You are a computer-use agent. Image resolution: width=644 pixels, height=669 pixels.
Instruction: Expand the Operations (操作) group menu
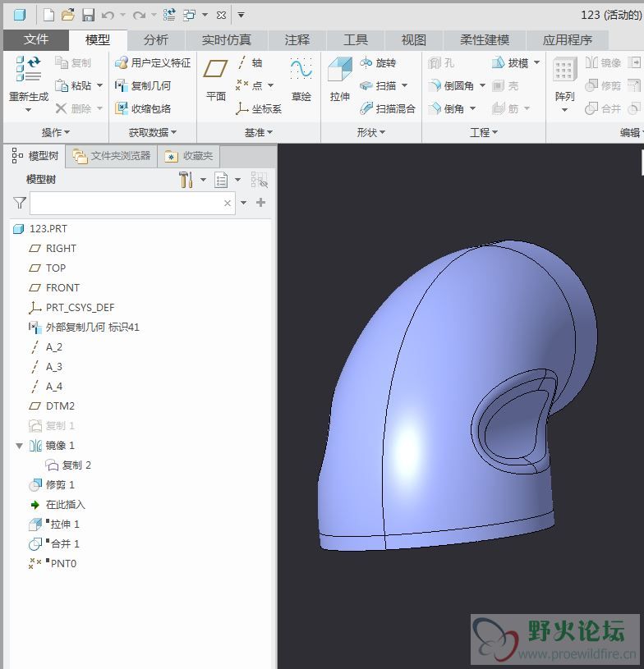click(56, 132)
